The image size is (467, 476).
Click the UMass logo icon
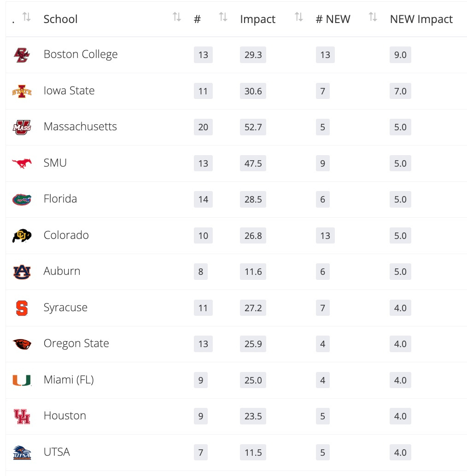[x=22, y=127]
